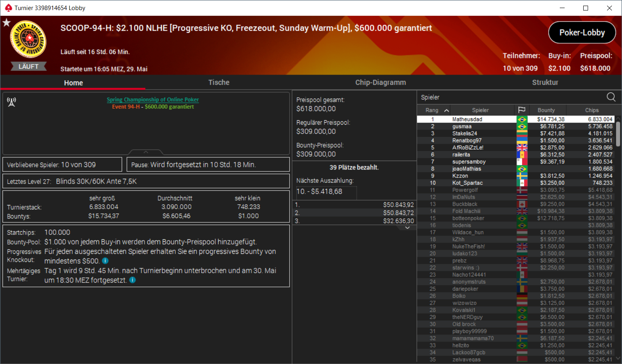Screen dimensions: 622x364
Task: Click the Letztes Level 27 blinds row
Action: (146, 181)
